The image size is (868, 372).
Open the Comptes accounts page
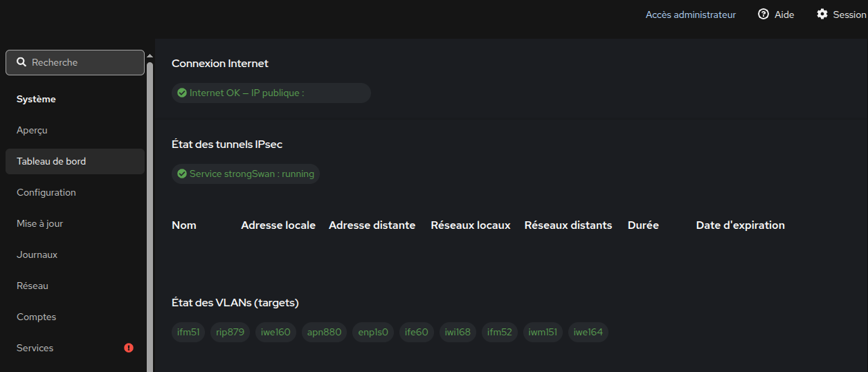pyautogui.click(x=75, y=317)
